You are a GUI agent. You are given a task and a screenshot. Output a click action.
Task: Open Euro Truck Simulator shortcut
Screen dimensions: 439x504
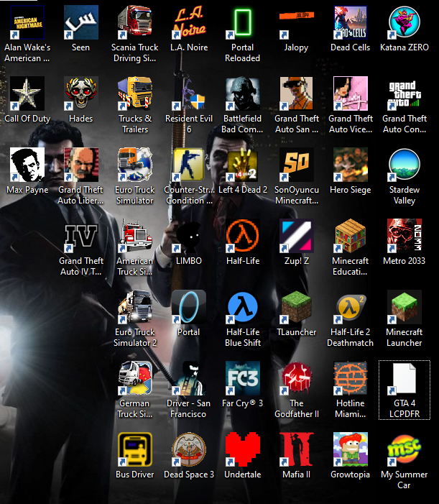pos(135,165)
